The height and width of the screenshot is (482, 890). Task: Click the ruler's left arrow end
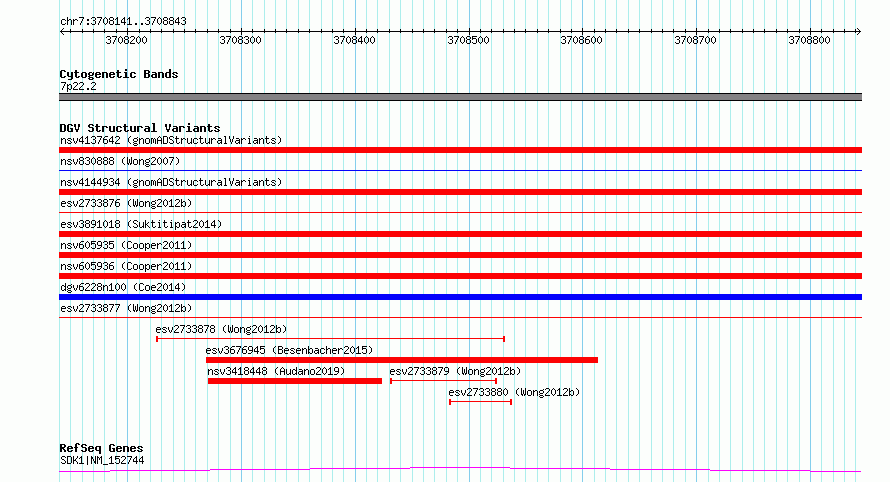point(62,32)
